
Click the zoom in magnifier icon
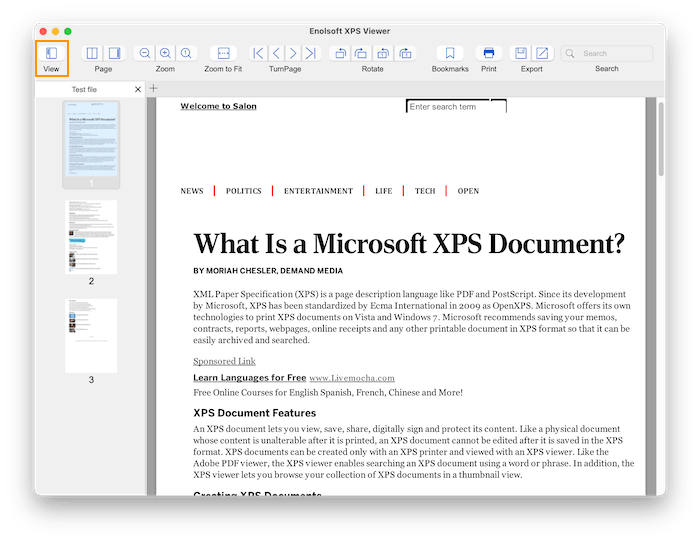point(166,53)
